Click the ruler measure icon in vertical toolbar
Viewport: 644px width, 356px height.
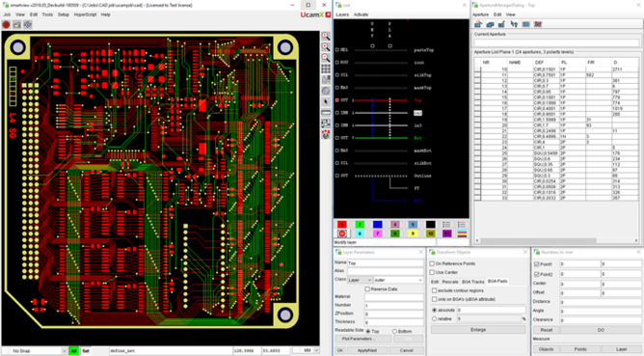point(326,112)
